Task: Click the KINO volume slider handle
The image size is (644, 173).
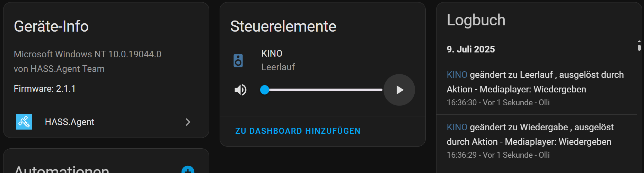Action: (265, 90)
